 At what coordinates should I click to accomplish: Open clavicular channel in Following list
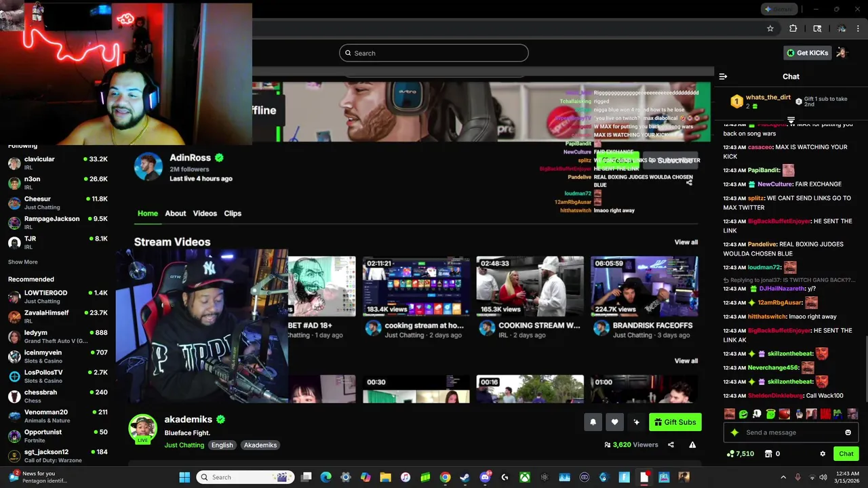pyautogui.click(x=58, y=163)
